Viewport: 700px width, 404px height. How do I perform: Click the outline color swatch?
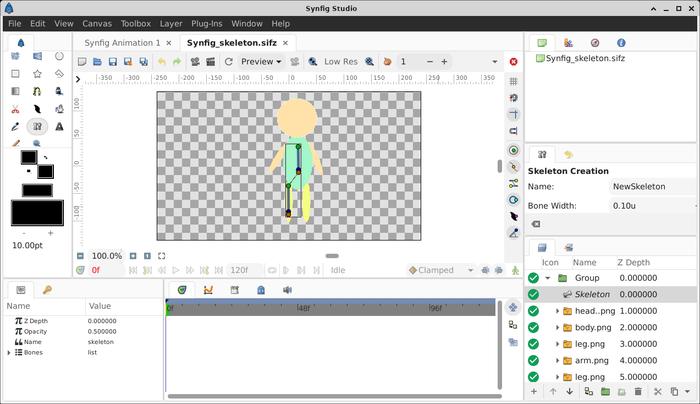coord(29,157)
